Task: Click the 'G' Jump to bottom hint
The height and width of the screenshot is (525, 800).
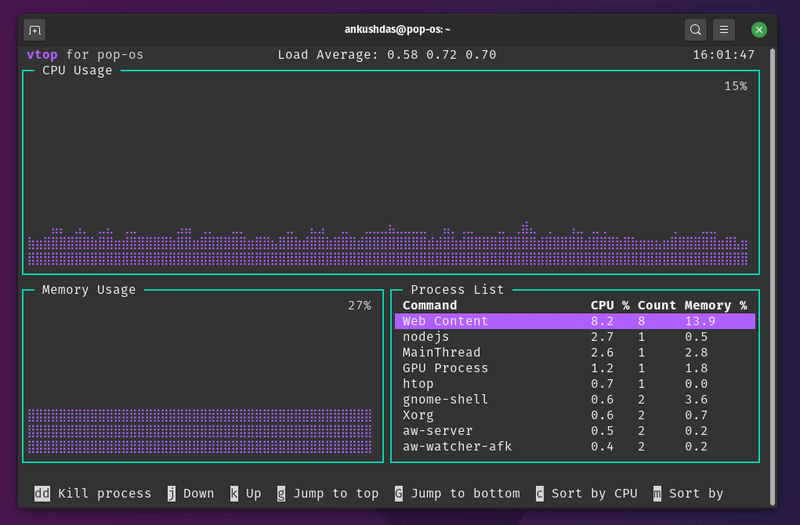Action: coord(457,493)
